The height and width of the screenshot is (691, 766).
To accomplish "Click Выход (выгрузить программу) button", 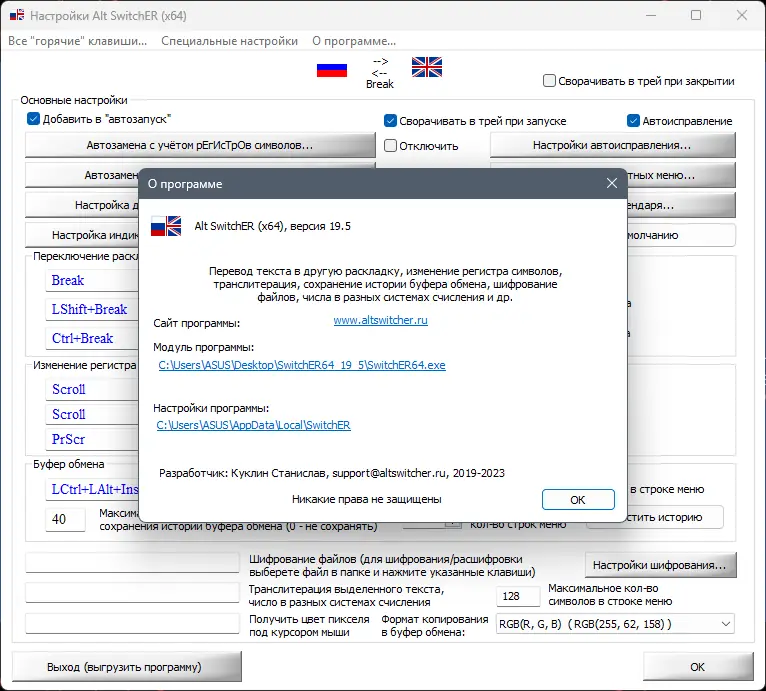I will (x=127, y=667).
